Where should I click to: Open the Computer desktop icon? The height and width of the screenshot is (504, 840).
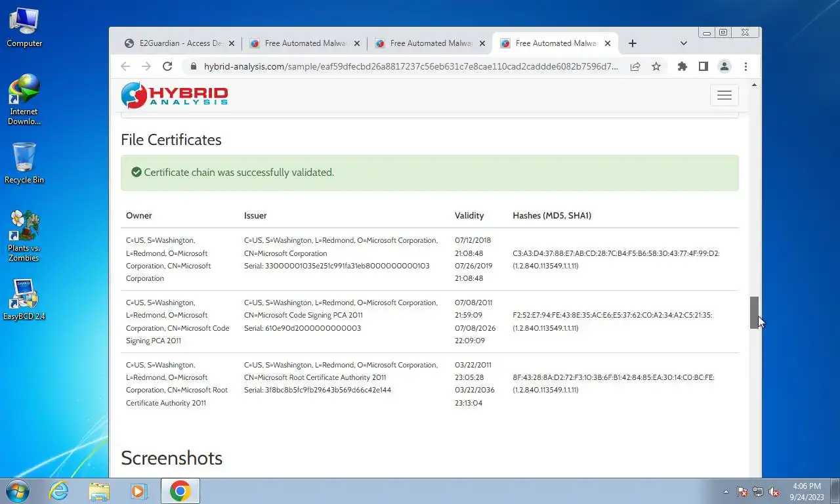pos(24,28)
